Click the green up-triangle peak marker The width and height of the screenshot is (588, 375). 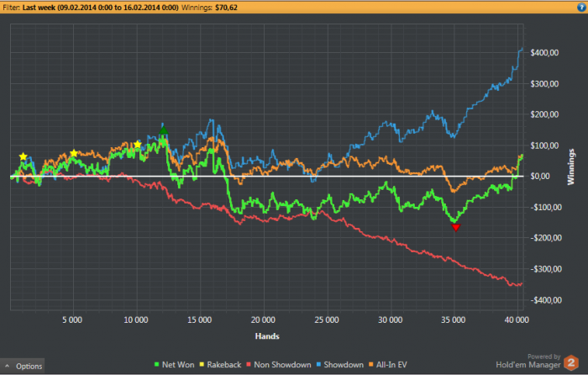163,130
